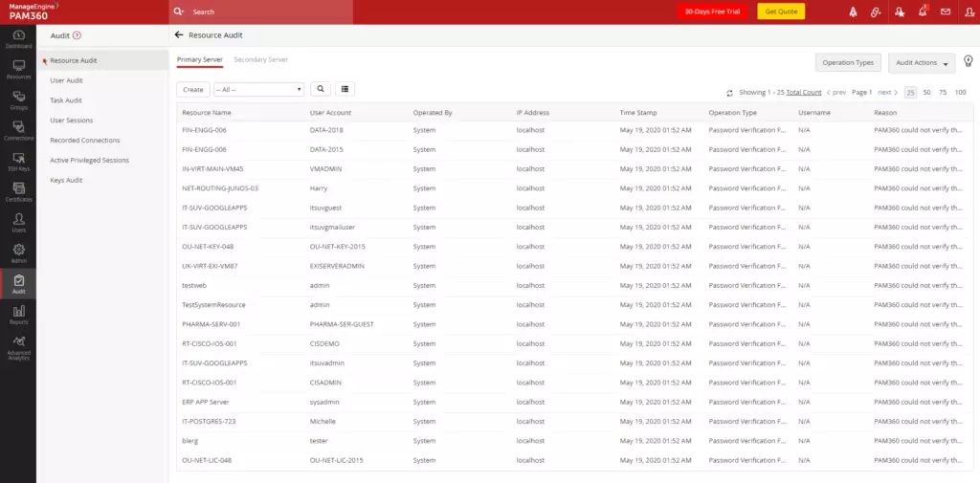Show 25 rows per page
The height and width of the screenshot is (483, 980).
(x=911, y=93)
